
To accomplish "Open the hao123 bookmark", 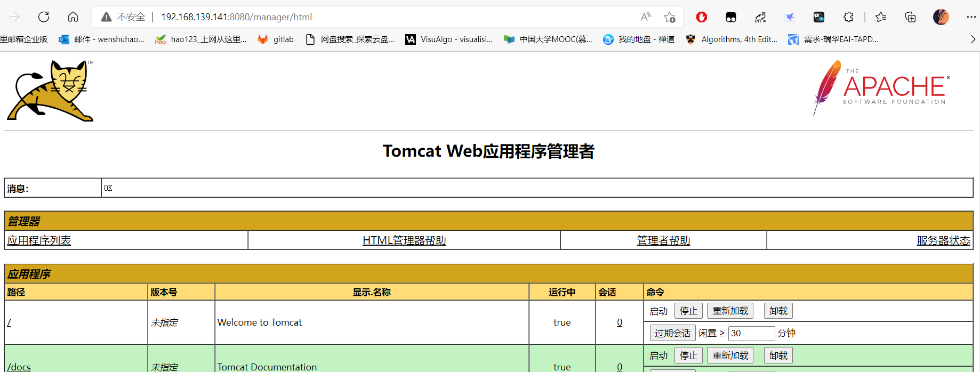I will [201, 39].
